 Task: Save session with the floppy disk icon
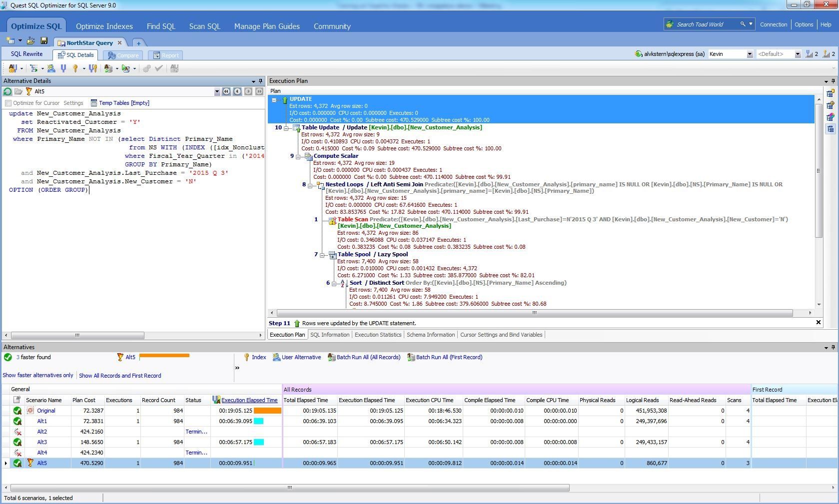tap(44, 41)
